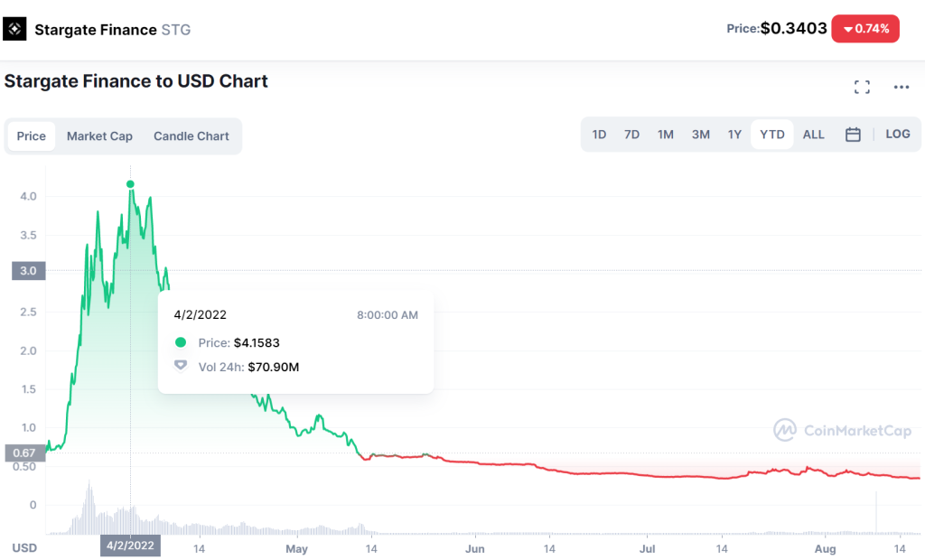
Task: Click the May label on x-axis
Action: 296,549
